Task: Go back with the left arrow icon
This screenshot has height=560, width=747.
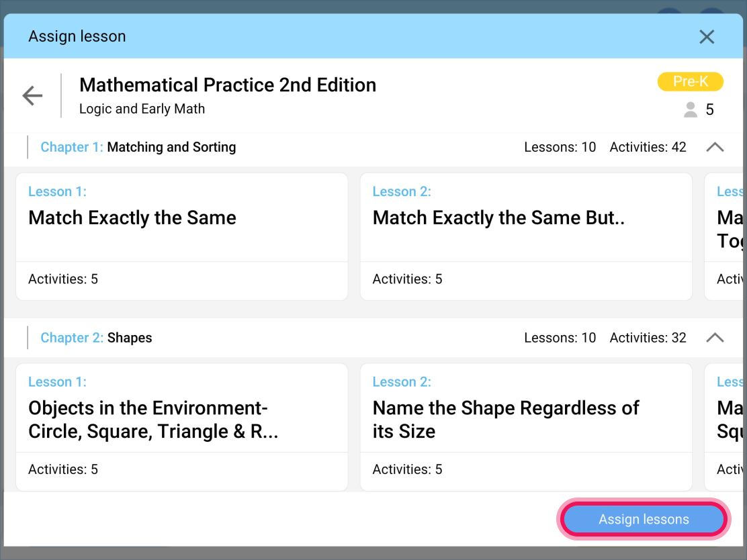Action: [32, 96]
